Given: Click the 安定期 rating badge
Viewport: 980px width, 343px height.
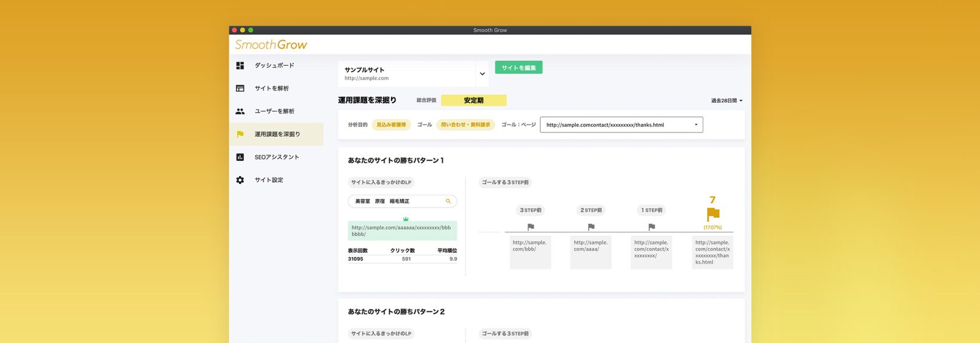Looking at the screenshot, I should (474, 100).
